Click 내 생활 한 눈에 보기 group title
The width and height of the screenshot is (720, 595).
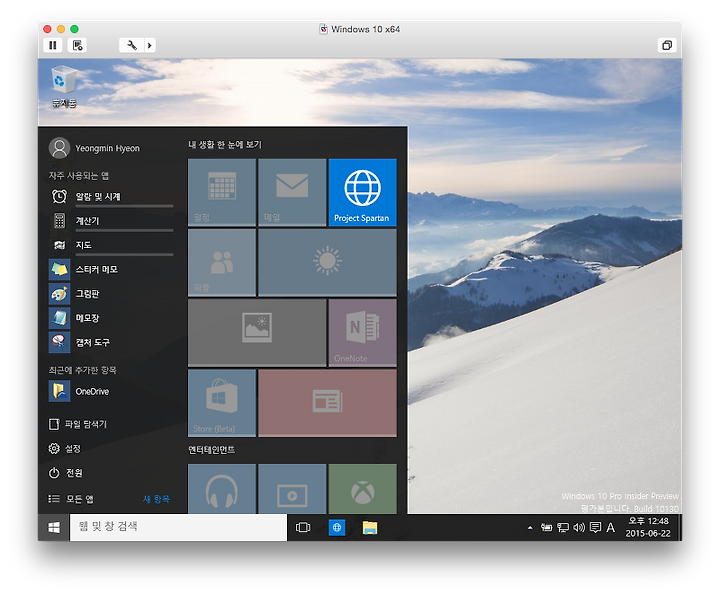tap(225, 145)
